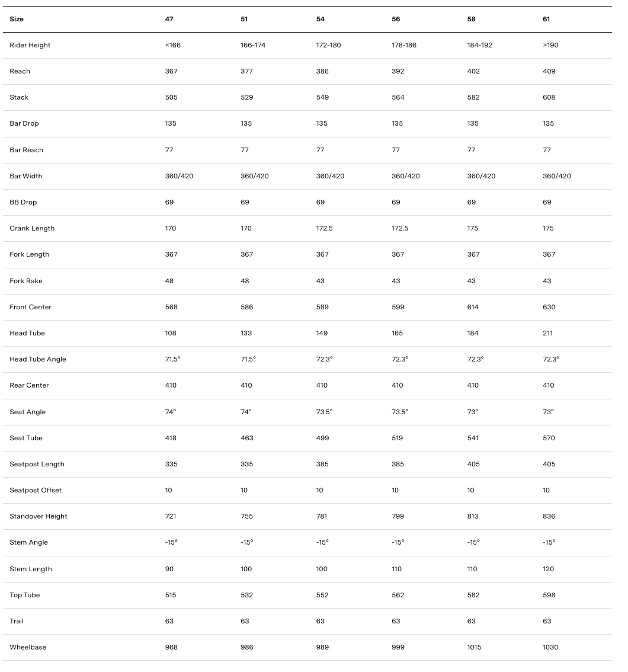Click the head tube value 211

pyautogui.click(x=548, y=333)
